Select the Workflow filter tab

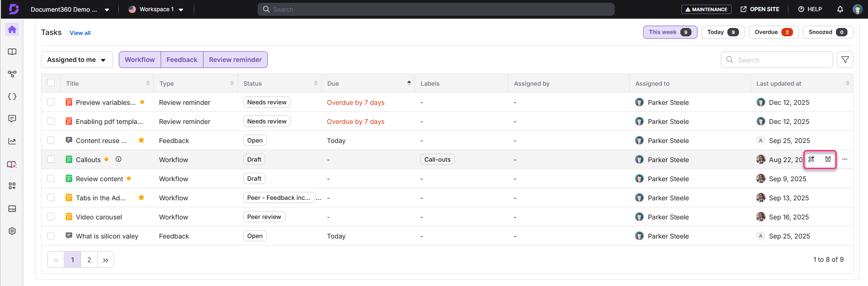pos(140,60)
